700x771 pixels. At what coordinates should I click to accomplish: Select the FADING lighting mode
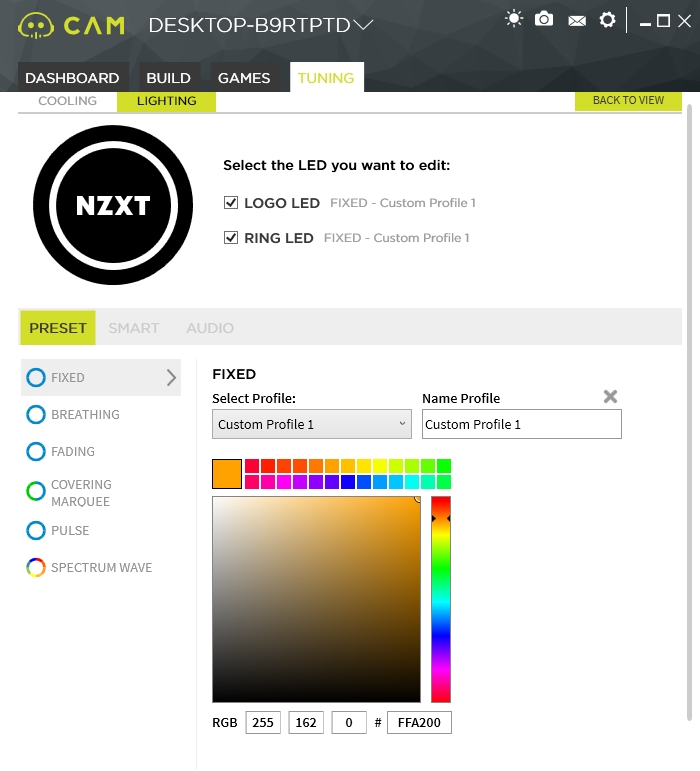point(60,451)
